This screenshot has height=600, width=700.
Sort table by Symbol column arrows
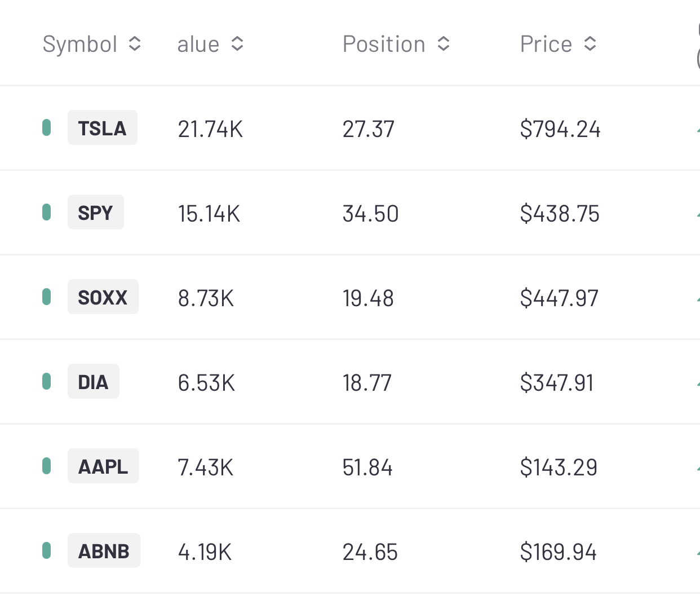point(135,44)
